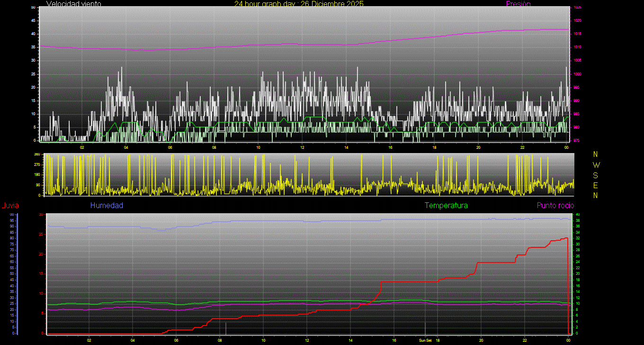Select the magenta "Presión" legend label

click(x=518, y=4)
